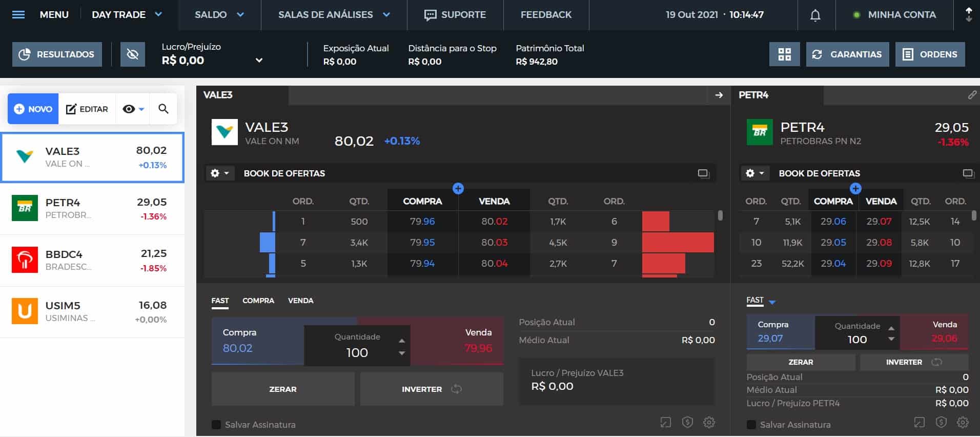Click ZERAR button for VALE3

283,389
